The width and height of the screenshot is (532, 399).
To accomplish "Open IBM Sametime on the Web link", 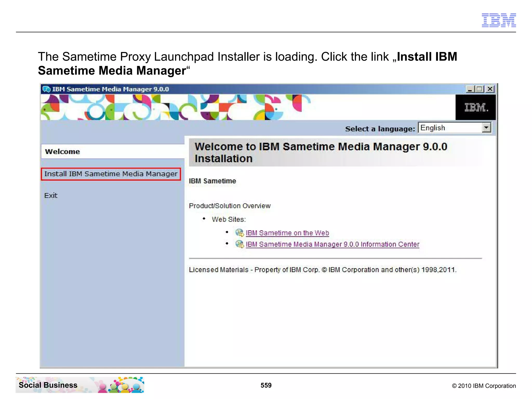I will (287, 233).
